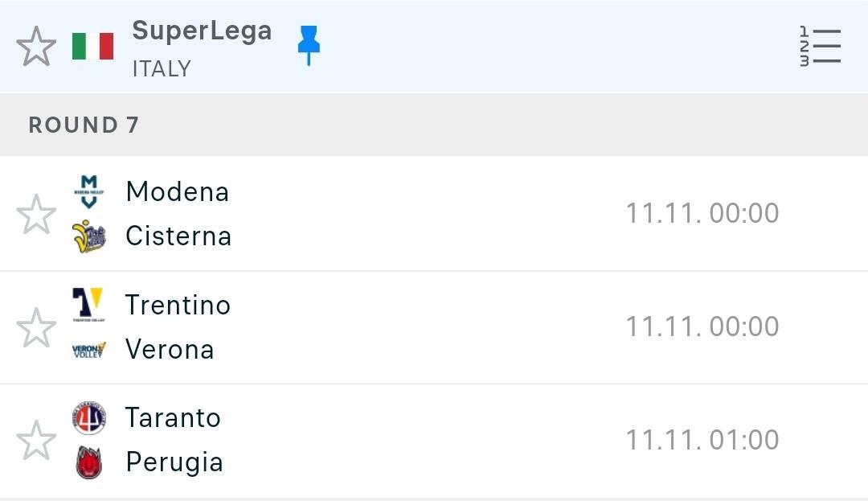Open the Taranto match time 11.11. 01:00
The image size is (868, 501).
(702, 440)
